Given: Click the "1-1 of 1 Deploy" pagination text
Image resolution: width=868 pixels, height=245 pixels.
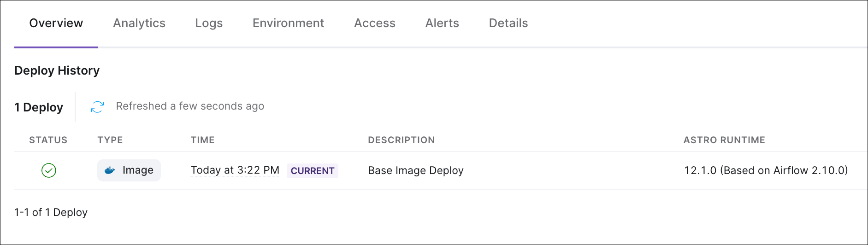Looking at the screenshot, I should 51,212.
